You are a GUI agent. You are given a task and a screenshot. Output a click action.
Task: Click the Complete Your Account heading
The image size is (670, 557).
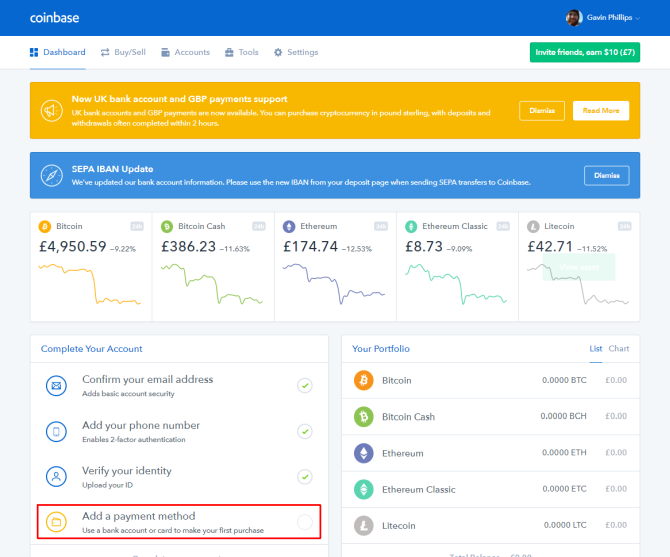(x=91, y=349)
